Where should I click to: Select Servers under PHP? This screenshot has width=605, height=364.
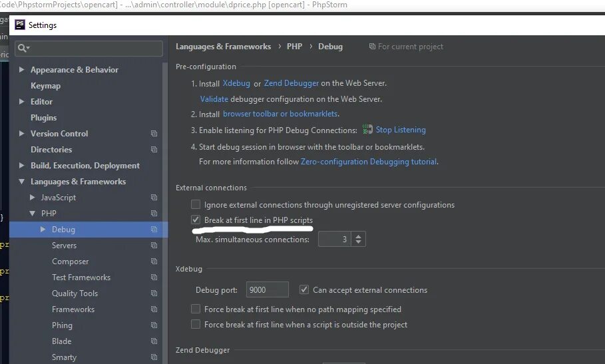[64, 246]
